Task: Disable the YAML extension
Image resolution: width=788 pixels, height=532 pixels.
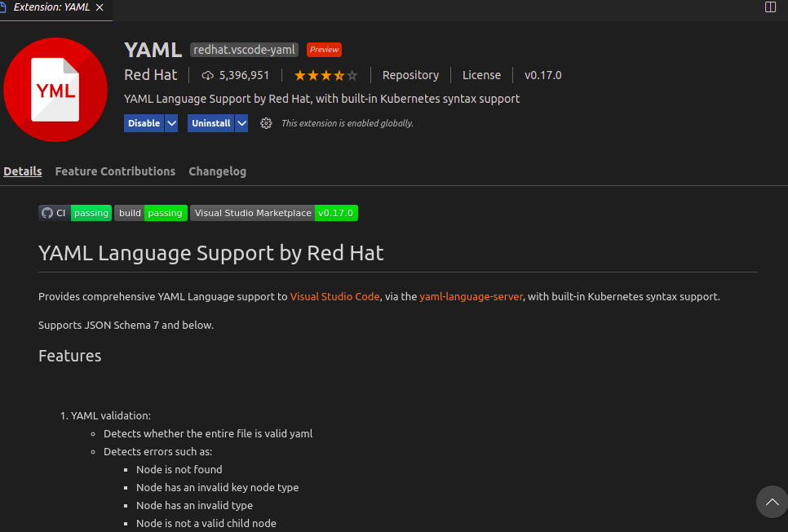Action: pos(144,123)
